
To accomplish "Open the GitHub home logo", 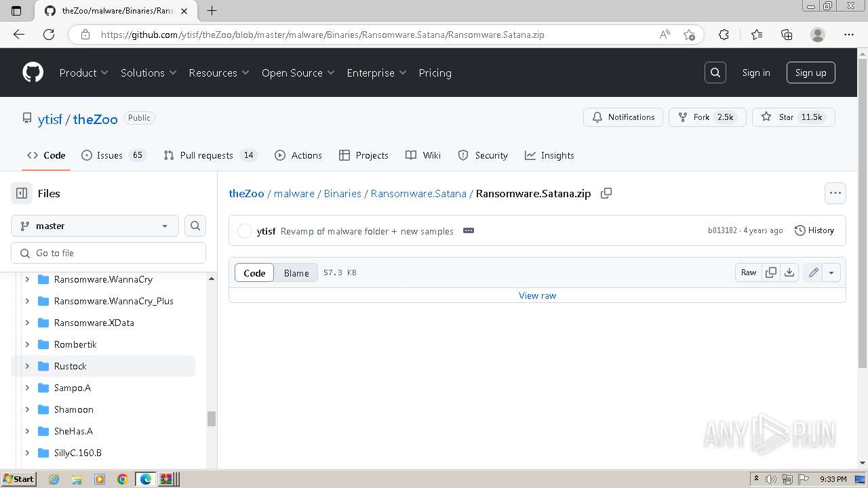I will point(33,73).
